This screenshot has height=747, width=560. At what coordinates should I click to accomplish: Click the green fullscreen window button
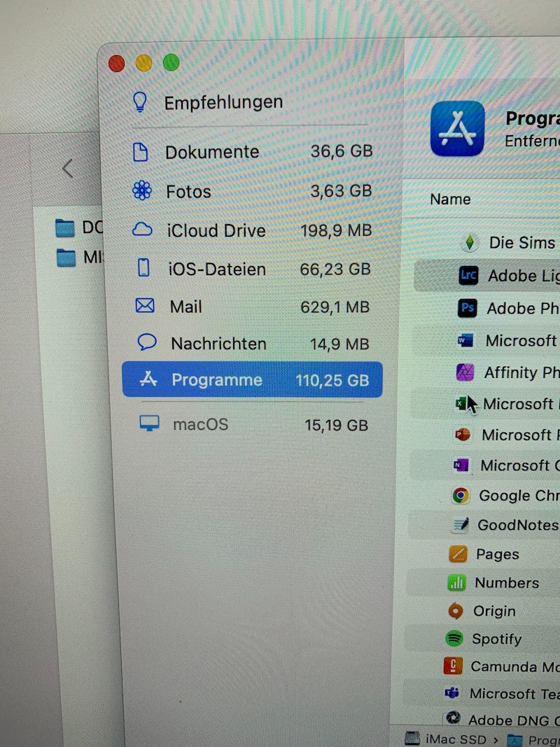coord(171,62)
